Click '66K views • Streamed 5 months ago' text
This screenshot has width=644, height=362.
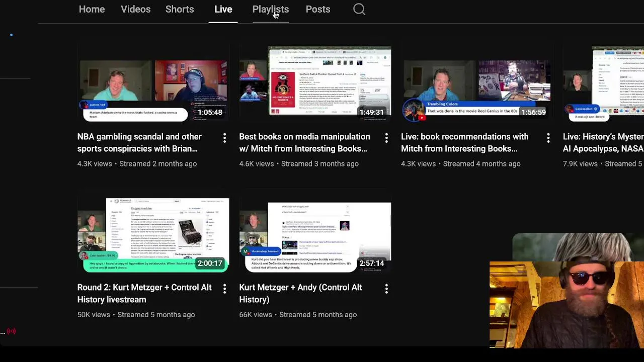(298, 315)
